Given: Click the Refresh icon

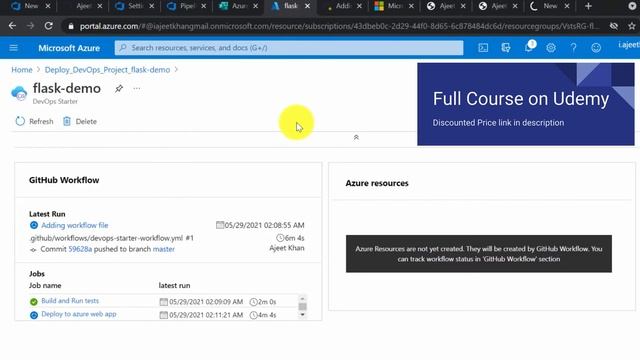Looking at the screenshot, I should click(20, 121).
